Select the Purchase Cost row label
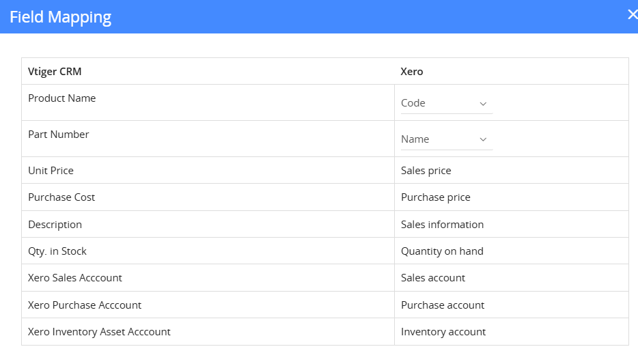Viewport: 638px width, 364px height. 61,197
